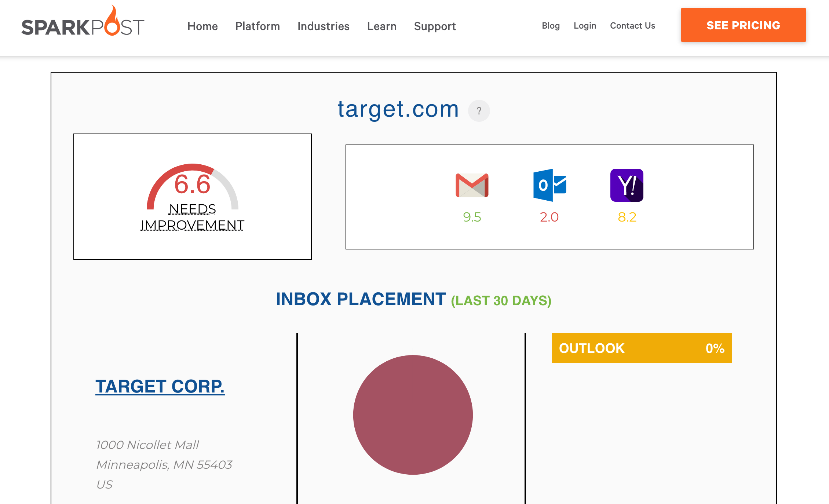Click the Gmail envelope icon

472,185
